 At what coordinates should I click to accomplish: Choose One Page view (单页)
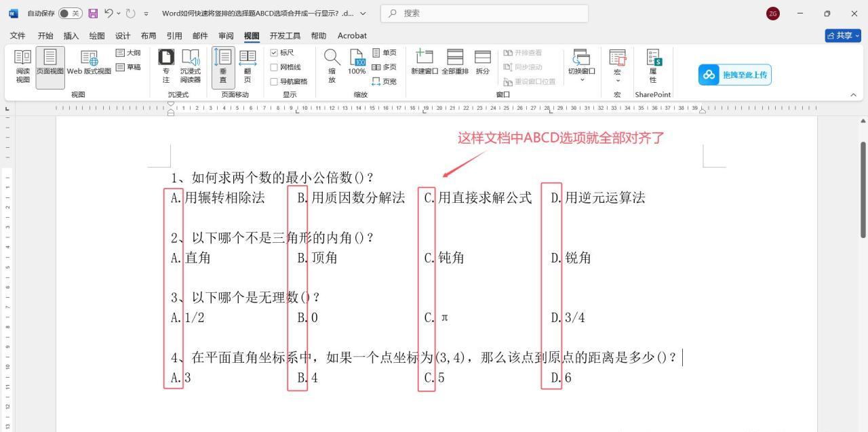384,53
